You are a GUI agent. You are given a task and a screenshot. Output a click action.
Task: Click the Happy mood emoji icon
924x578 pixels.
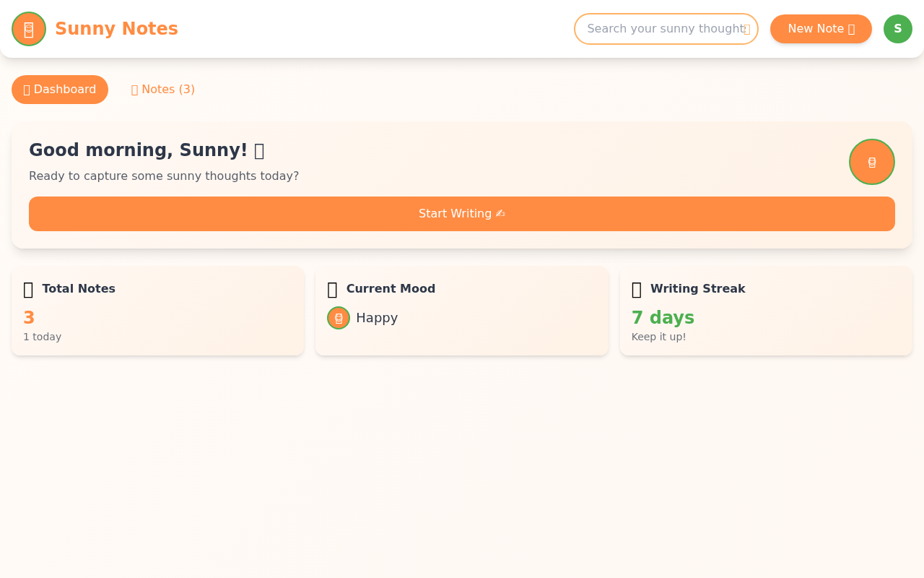pos(338,318)
